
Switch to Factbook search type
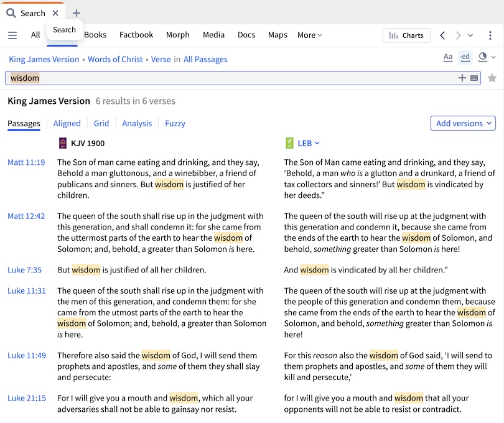tap(136, 35)
